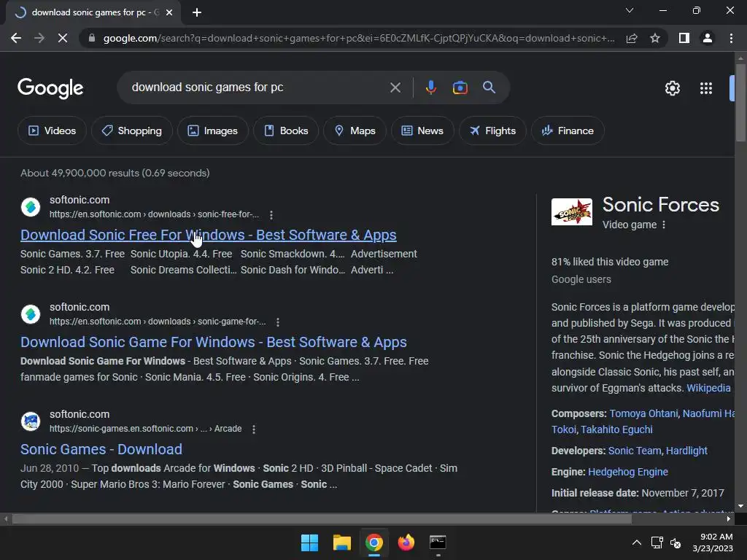Open a new browser tab

197,12
